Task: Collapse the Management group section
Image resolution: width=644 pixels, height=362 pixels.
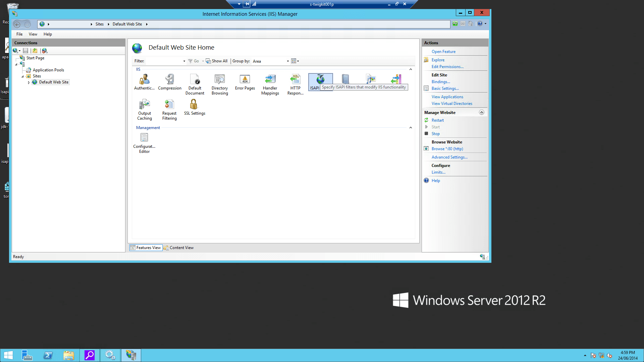Action: [x=411, y=128]
